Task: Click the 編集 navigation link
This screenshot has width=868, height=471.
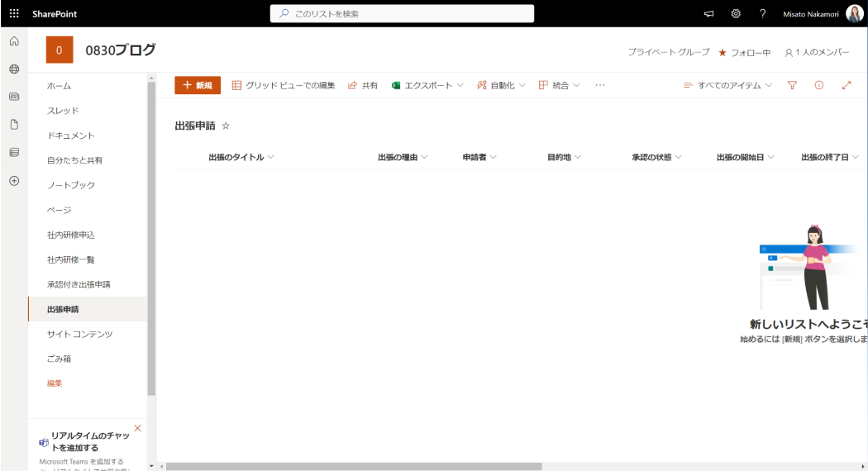Action: pos(55,383)
